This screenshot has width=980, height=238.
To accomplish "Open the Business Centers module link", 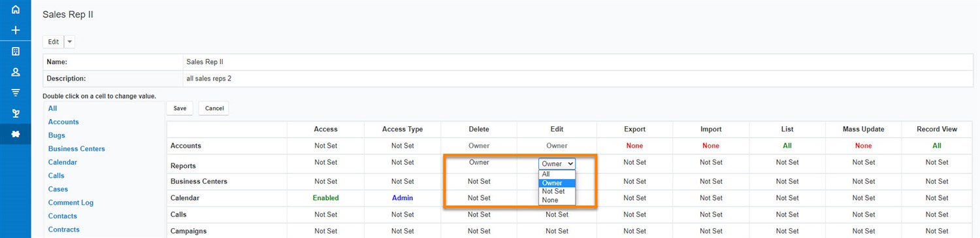I will (76, 148).
